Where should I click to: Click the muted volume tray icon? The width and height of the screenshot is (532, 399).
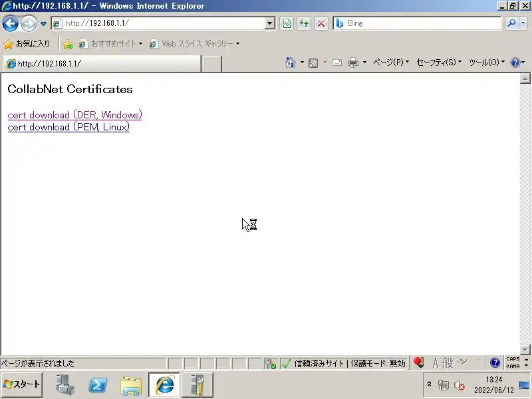pos(459,385)
